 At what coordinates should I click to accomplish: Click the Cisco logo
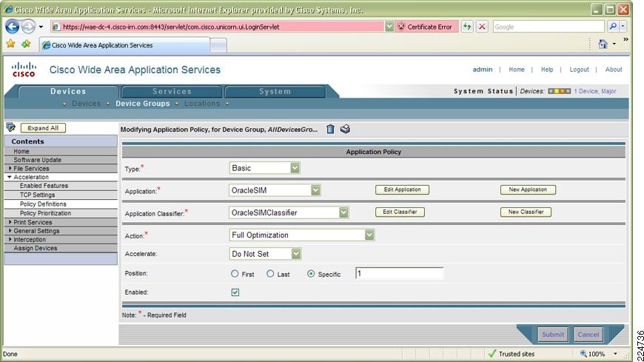(x=24, y=70)
